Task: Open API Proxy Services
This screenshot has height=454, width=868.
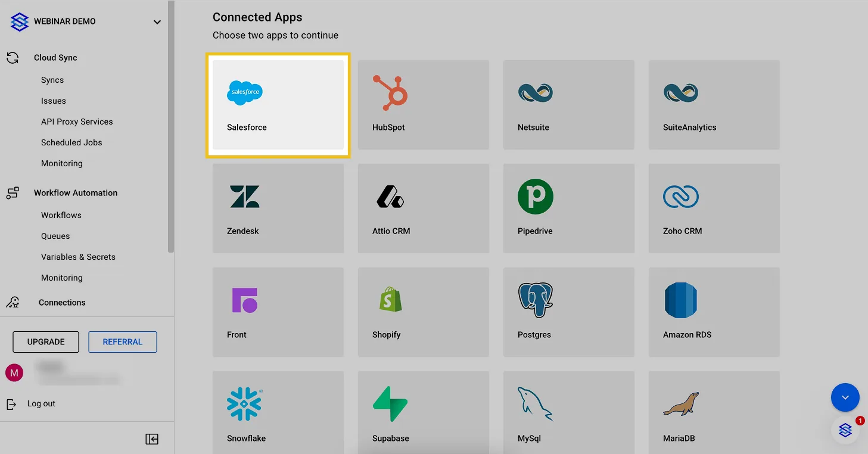Action: tap(77, 122)
